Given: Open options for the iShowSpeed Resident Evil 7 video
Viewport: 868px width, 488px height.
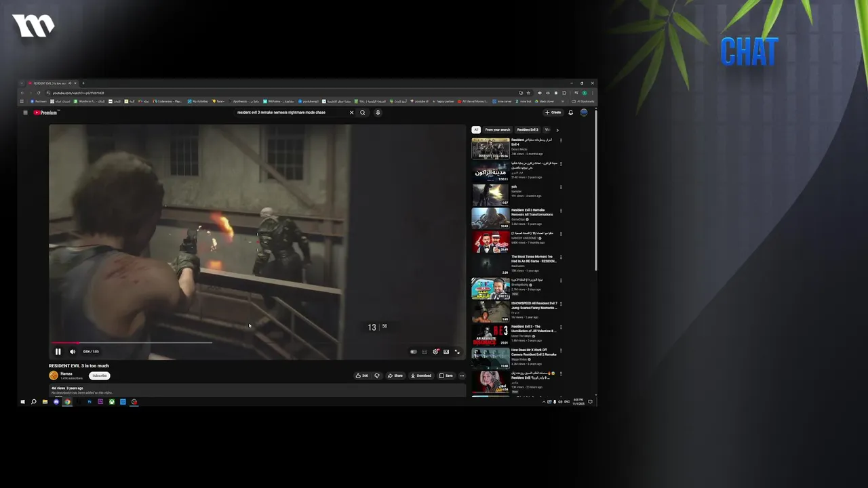Looking at the screenshot, I should tap(561, 304).
